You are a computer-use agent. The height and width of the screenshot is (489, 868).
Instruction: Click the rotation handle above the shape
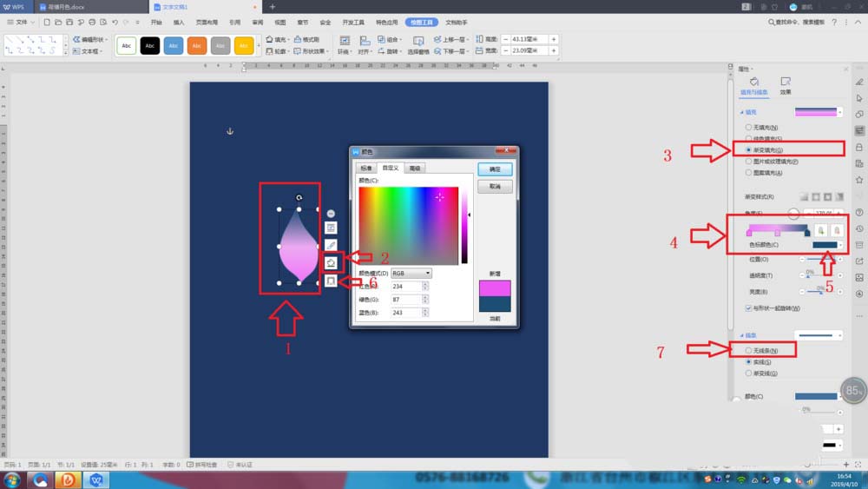coord(299,197)
